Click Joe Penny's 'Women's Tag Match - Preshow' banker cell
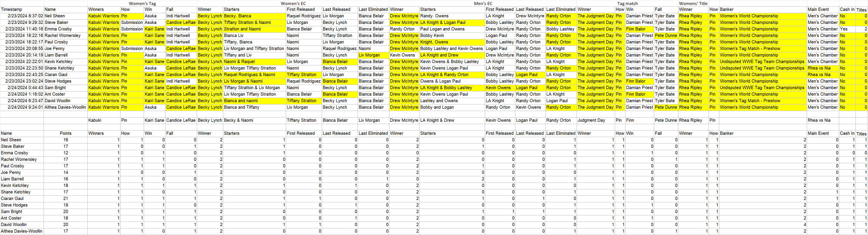868x235 pixels. pyautogui.click(x=750, y=48)
